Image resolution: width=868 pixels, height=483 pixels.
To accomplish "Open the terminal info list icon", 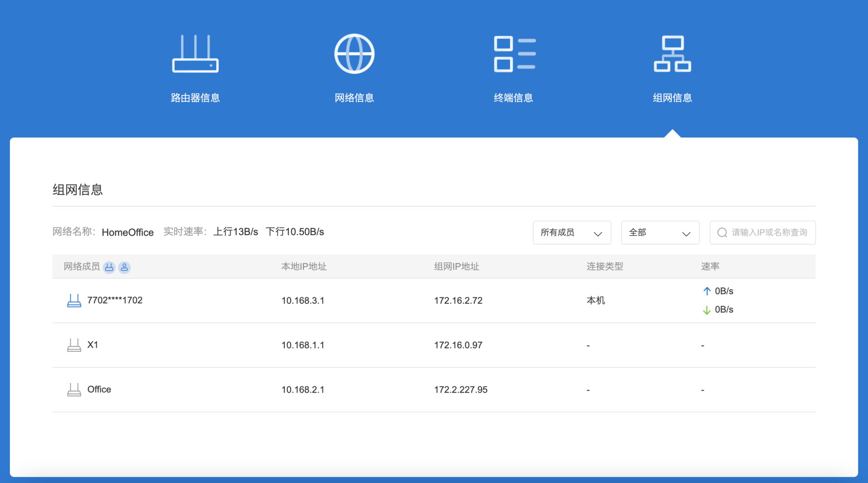I will click(514, 54).
